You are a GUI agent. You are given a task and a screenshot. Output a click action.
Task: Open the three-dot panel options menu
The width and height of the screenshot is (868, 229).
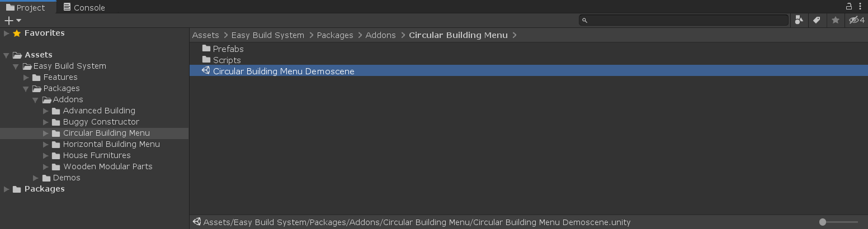point(861,6)
